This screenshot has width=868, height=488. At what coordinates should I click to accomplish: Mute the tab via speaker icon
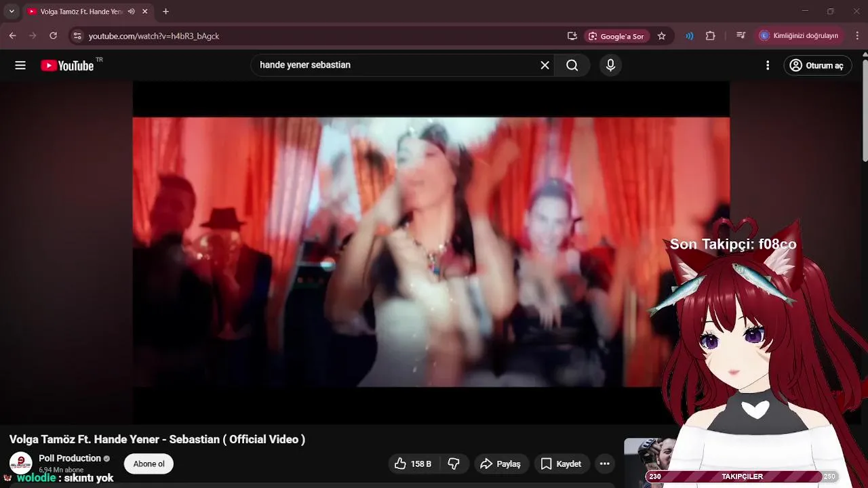(x=131, y=12)
